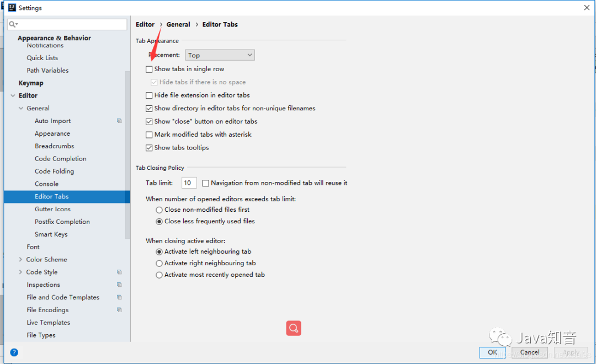Open File Types settings
The height and width of the screenshot is (364, 596).
point(41,335)
